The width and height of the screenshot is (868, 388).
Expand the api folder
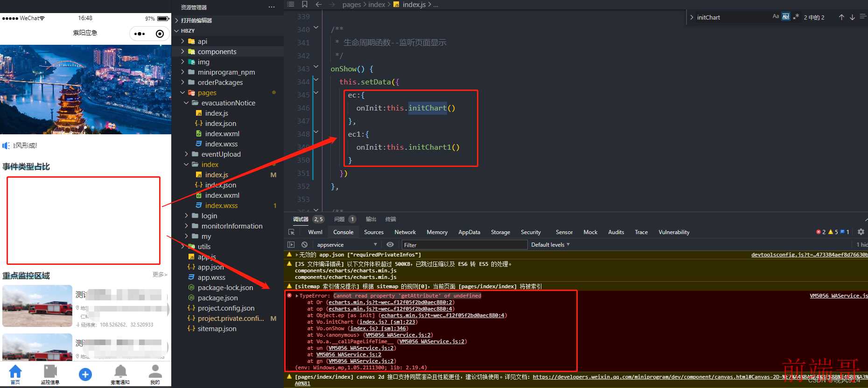(182, 41)
